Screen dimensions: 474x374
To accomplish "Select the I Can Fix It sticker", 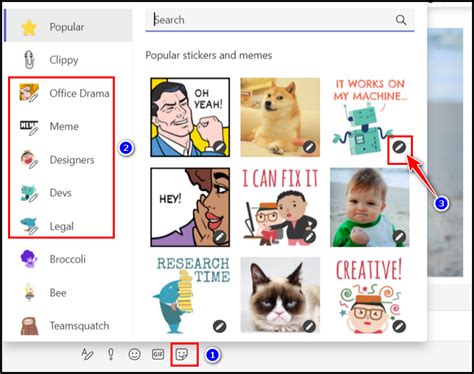I will click(280, 207).
